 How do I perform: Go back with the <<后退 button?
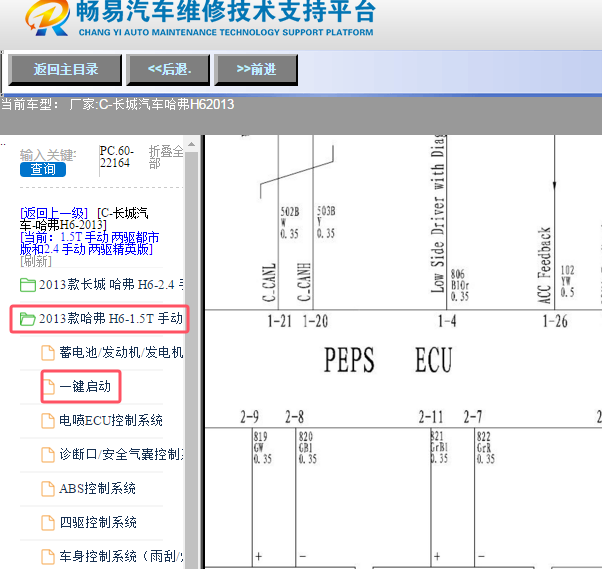(x=168, y=69)
